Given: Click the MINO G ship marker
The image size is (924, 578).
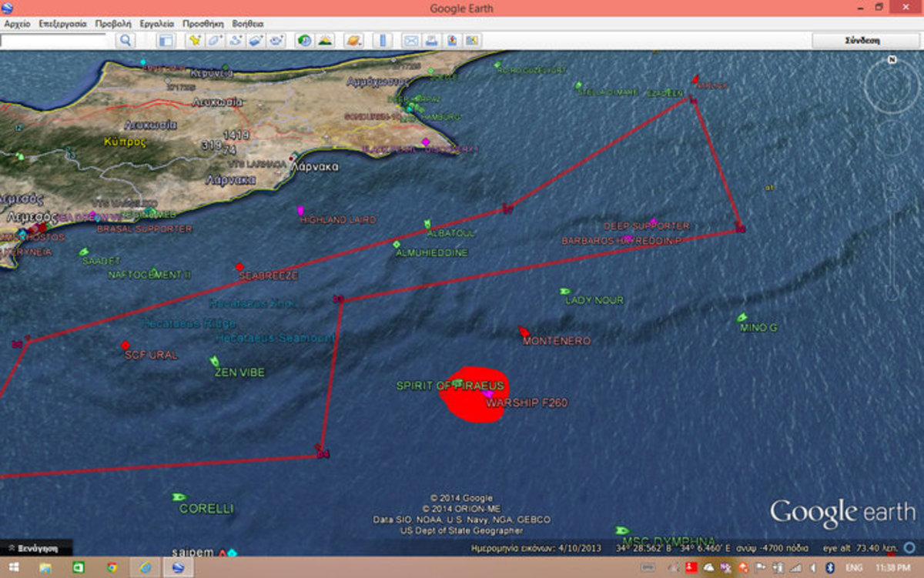Looking at the screenshot, I should click(742, 316).
